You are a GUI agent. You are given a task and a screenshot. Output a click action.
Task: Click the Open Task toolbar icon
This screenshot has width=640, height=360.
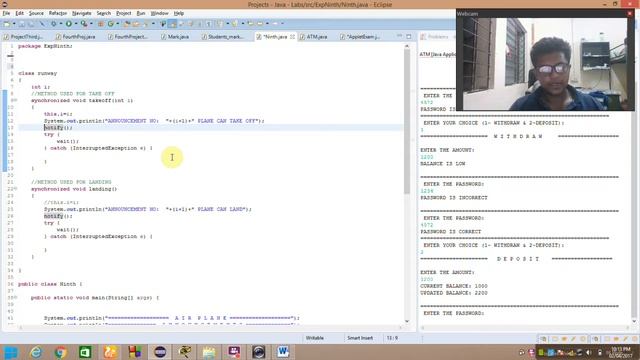pyautogui.click(x=136, y=24)
